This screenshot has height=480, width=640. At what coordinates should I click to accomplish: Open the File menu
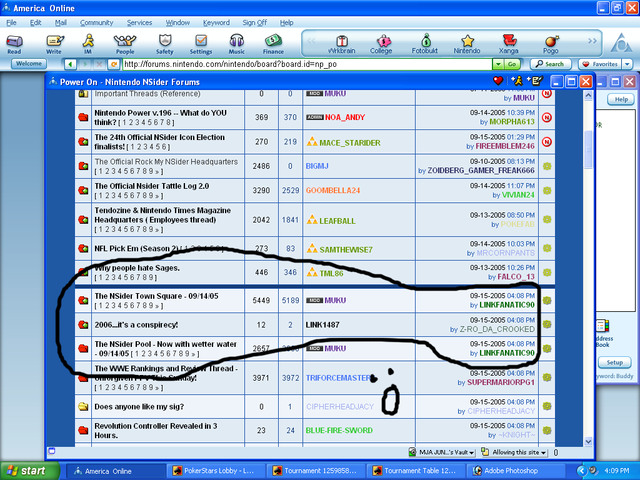click(x=11, y=23)
